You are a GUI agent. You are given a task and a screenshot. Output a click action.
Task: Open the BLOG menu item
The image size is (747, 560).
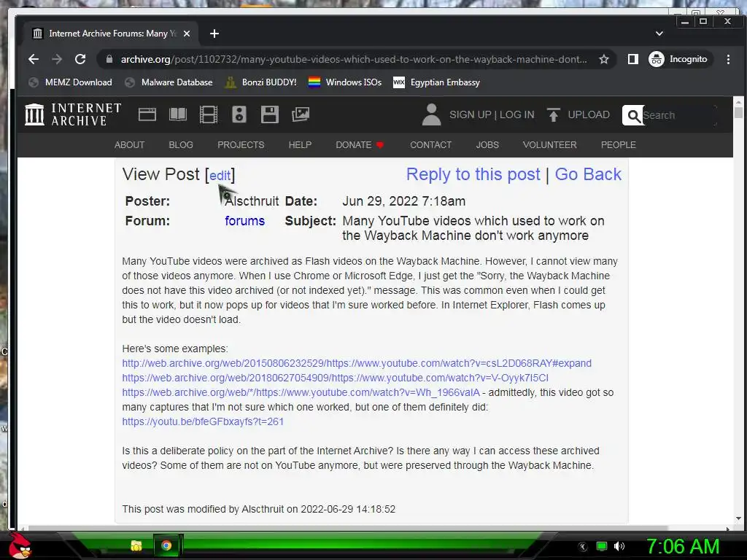pyautogui.click(x=181, y=145)
